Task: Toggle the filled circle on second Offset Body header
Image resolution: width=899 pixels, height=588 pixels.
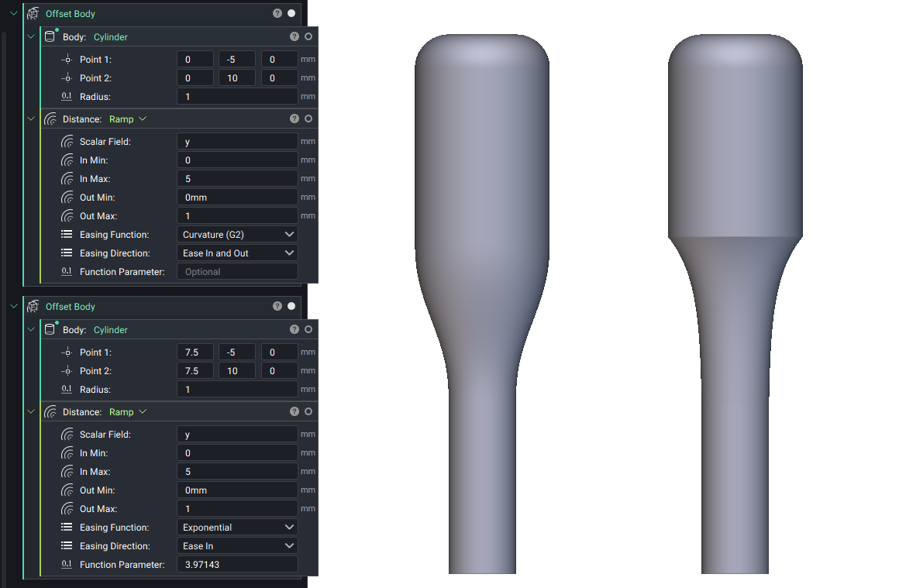Action: (291, 306)
